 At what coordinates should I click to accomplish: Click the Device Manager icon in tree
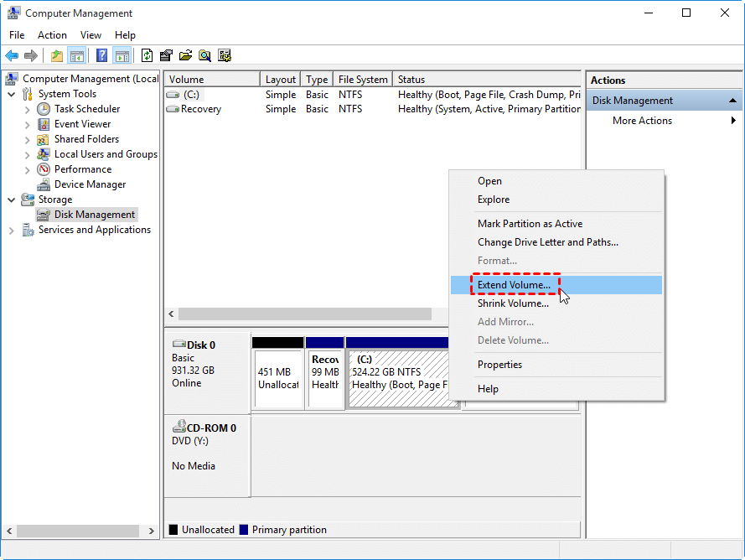tap(44, 185)
